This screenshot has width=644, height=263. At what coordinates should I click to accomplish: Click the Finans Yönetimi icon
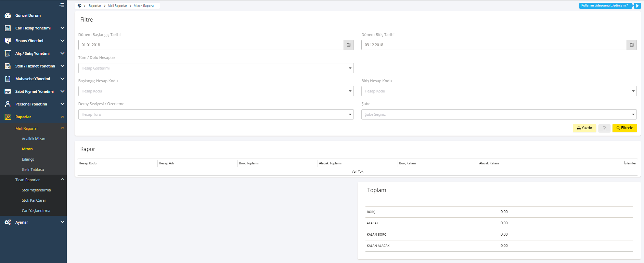pos(8,41)
